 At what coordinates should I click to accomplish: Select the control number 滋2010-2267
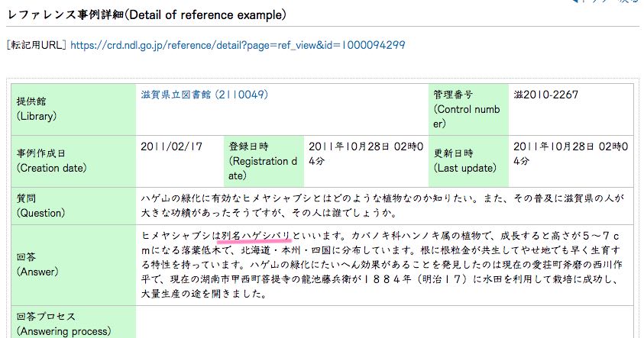click(x=546, y=95)
